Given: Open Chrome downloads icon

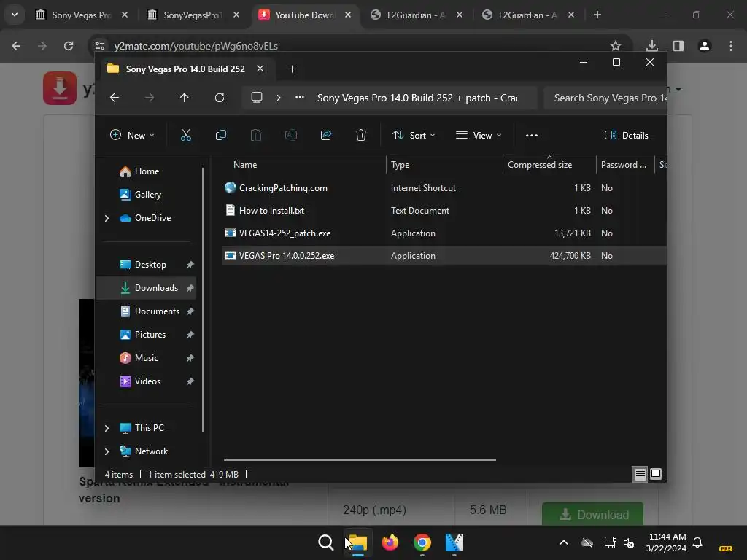Looking at the screenshot, I should (x=651, y=46).
